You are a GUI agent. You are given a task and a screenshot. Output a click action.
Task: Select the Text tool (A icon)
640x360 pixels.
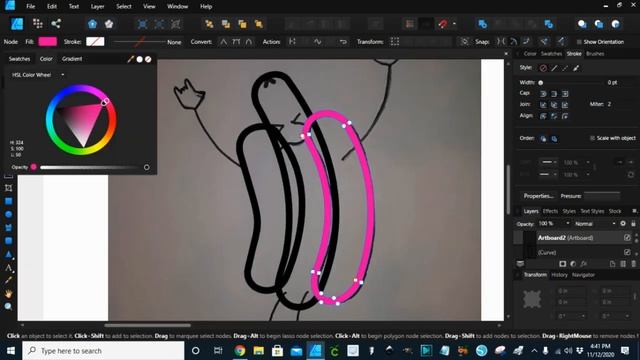point(8,268)
